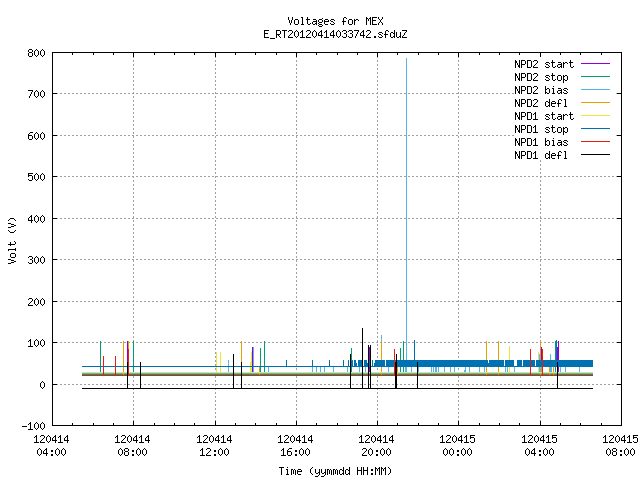
Task: Click the x-axis tick 120415 08:00
Action: (620, 446)
